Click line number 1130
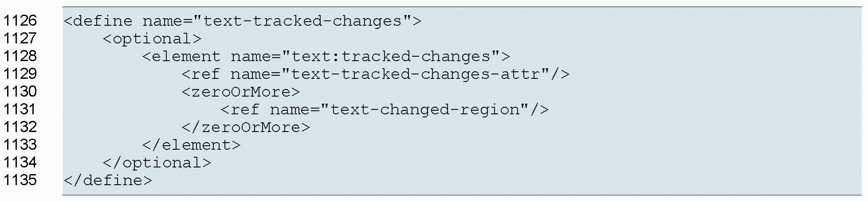 20,92
